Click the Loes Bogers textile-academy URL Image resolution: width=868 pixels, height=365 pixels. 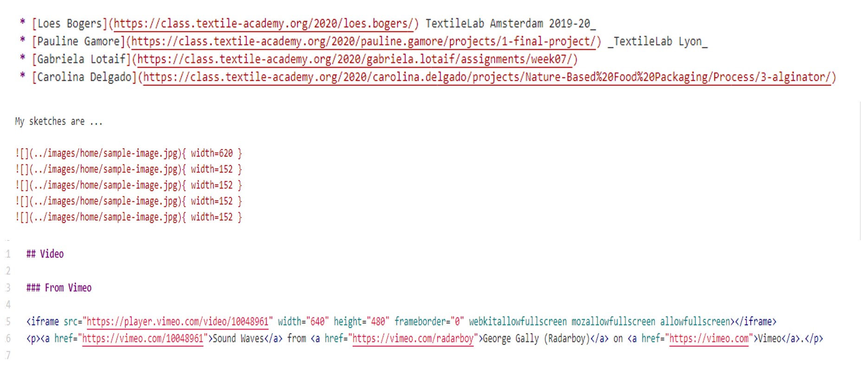tap(263, 24)
